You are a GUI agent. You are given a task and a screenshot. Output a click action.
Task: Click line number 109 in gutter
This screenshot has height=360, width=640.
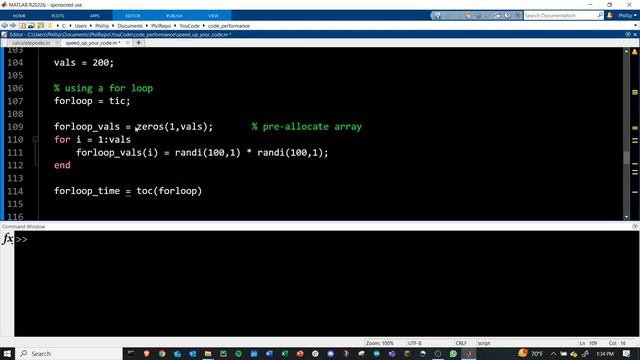tap(15, 127)
